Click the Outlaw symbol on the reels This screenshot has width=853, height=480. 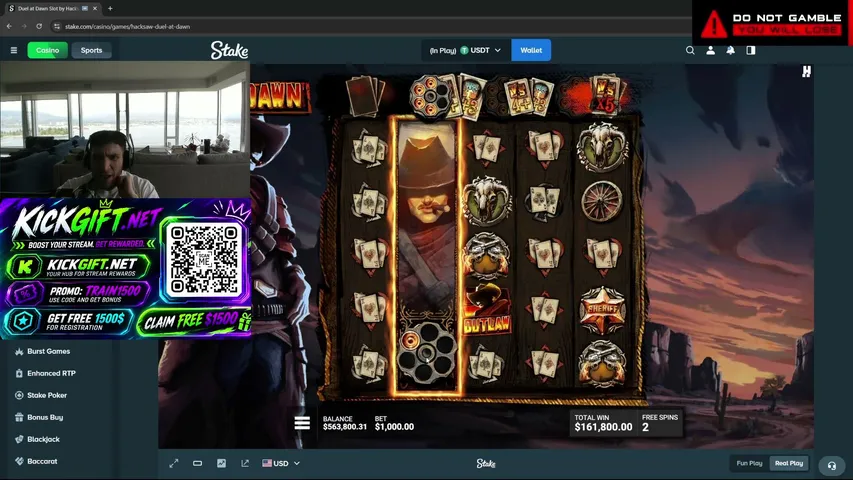[x=487, y=310]
